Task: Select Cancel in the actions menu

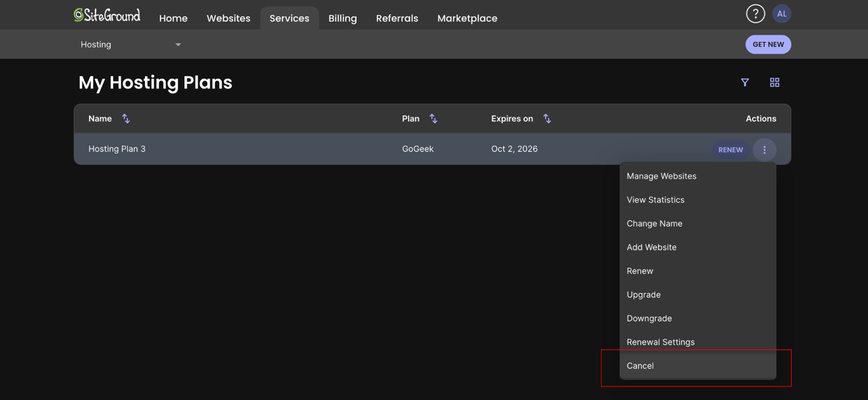Action: pos(698,366)
